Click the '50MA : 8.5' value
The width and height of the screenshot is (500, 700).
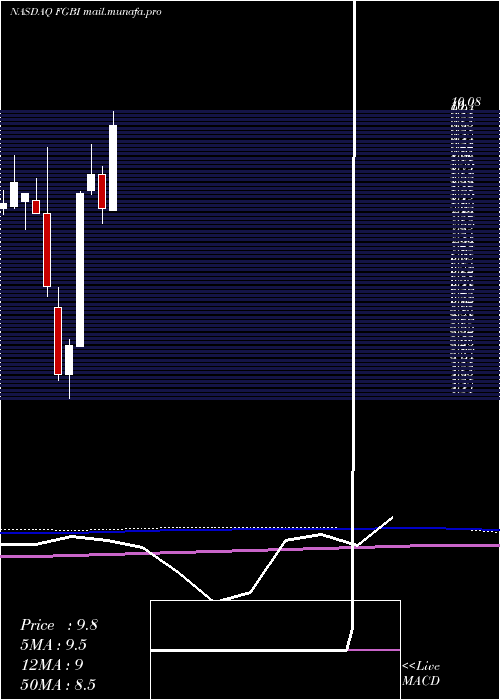tap(58, 685)
